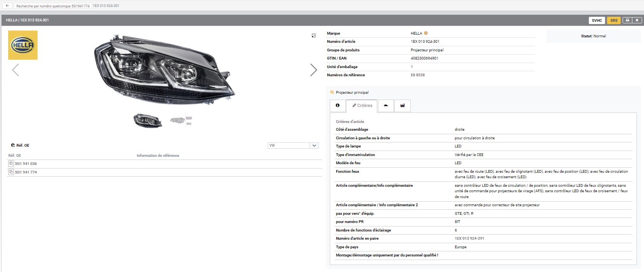Select GTIN value 4082300694901
The image size is (644, 272).
point(424,58)
